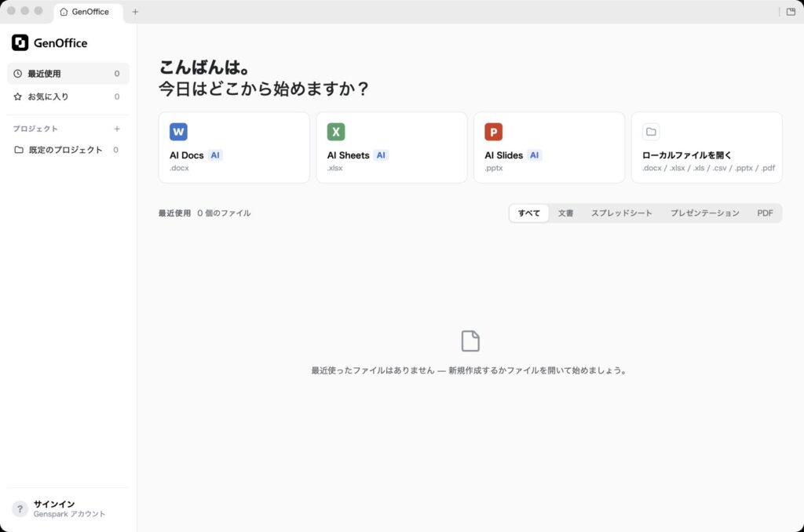Click the Genspark アカウント label
Image resolution: width=804 pixels, height=532 pixels.
click(x=69, y=514)
